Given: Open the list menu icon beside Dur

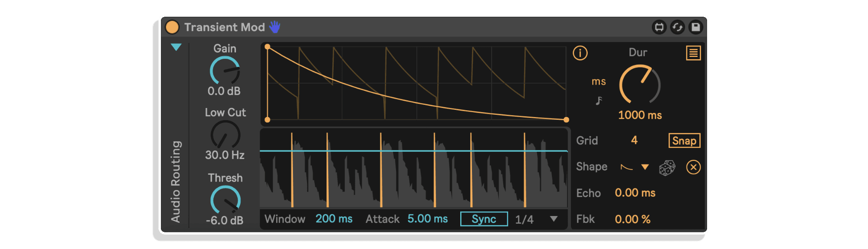Looking at the screenshot, I should tap(693, 53).
